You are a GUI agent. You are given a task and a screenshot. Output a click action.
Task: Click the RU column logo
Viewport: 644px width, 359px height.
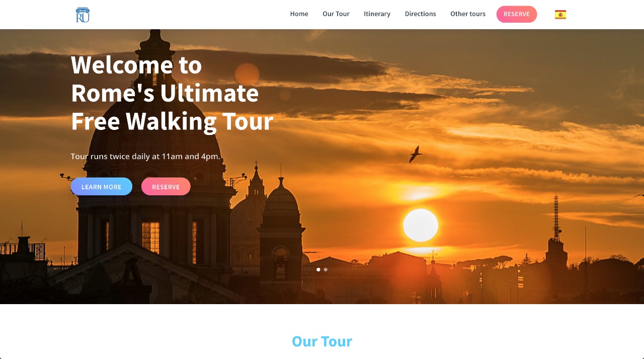[x=83, y=15]
